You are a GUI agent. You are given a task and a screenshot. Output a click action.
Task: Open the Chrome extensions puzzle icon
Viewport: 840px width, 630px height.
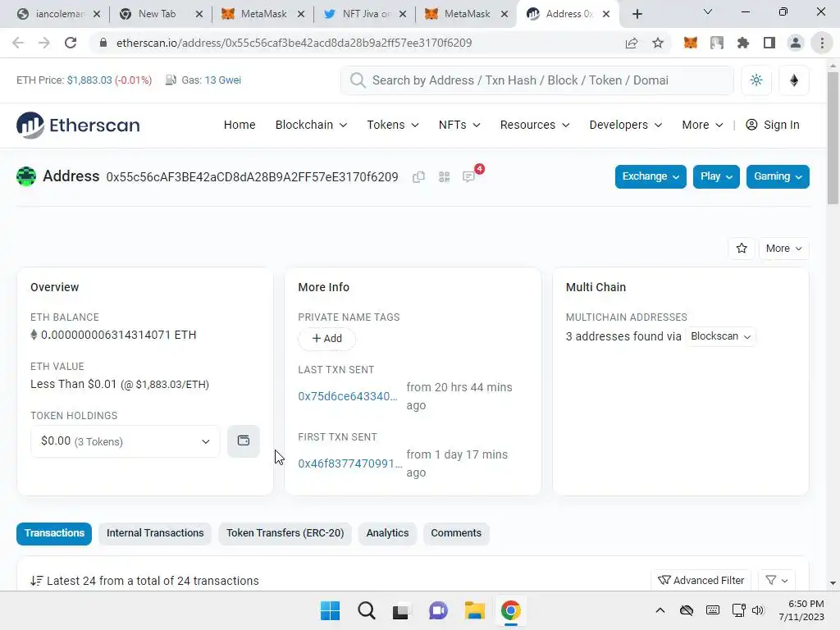point(742,43)
